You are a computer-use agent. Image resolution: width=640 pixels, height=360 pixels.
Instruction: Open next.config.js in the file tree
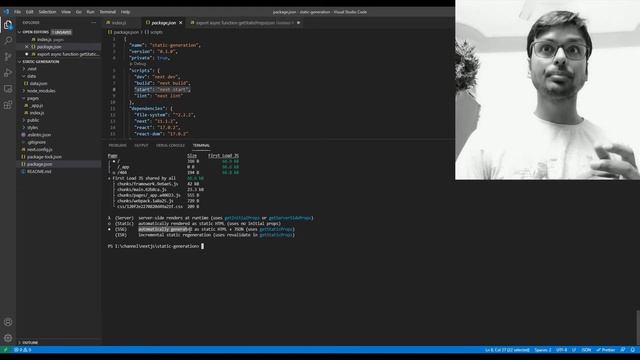coord(39,150)
